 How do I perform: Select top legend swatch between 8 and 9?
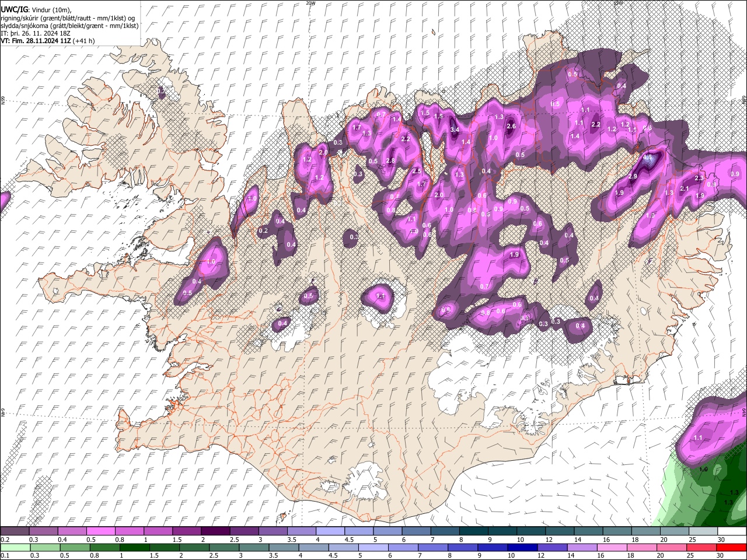coord(474,531)
